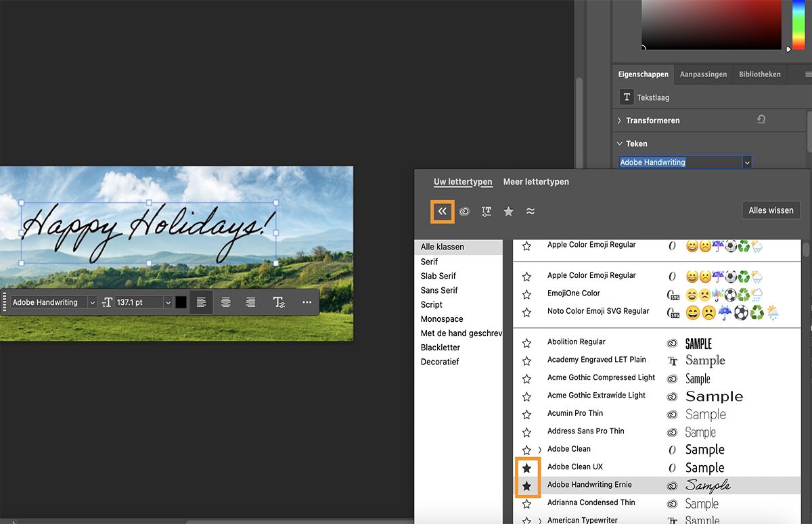This screenshot has width=812, height=524.
Task: Select center text alignment icon
Action: coord(225,302)
